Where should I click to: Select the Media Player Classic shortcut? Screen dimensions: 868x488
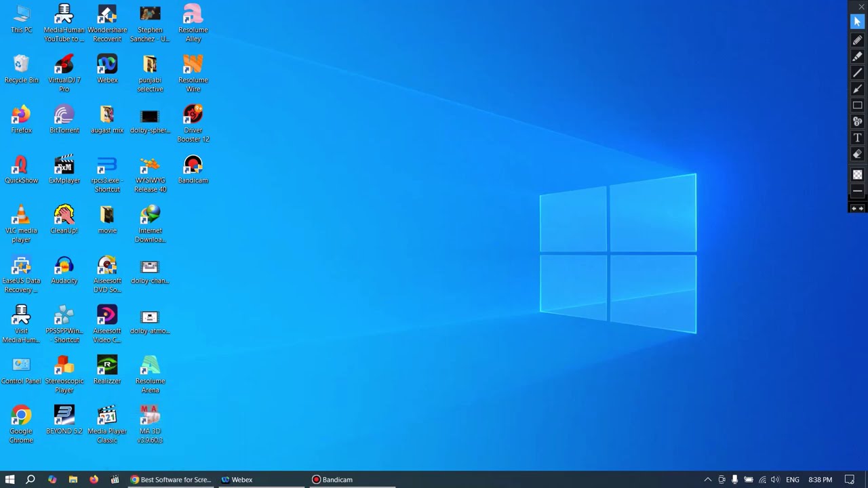[x=107, y=424]
